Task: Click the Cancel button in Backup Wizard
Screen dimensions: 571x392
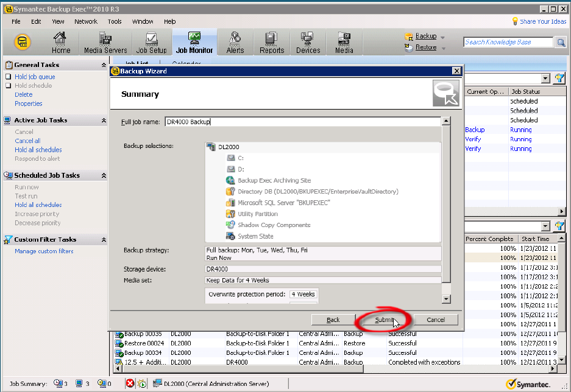Action: (436, 320)
